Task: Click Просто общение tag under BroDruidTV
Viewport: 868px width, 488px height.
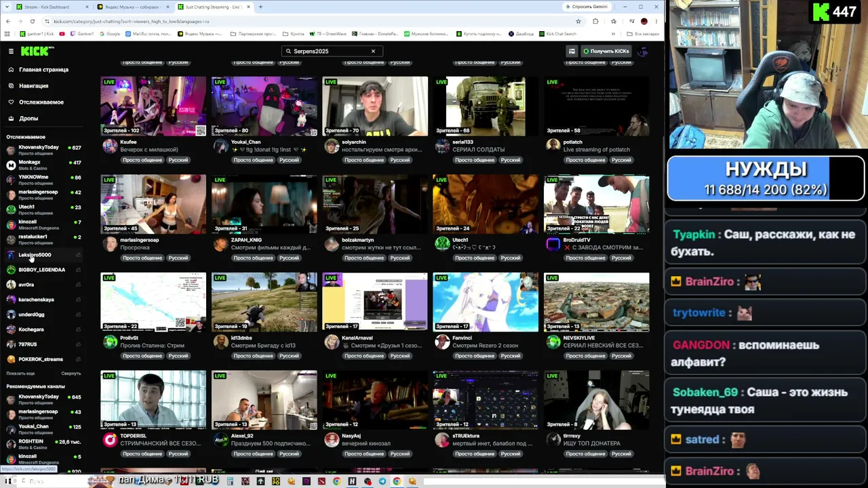Action: point(586,258)
